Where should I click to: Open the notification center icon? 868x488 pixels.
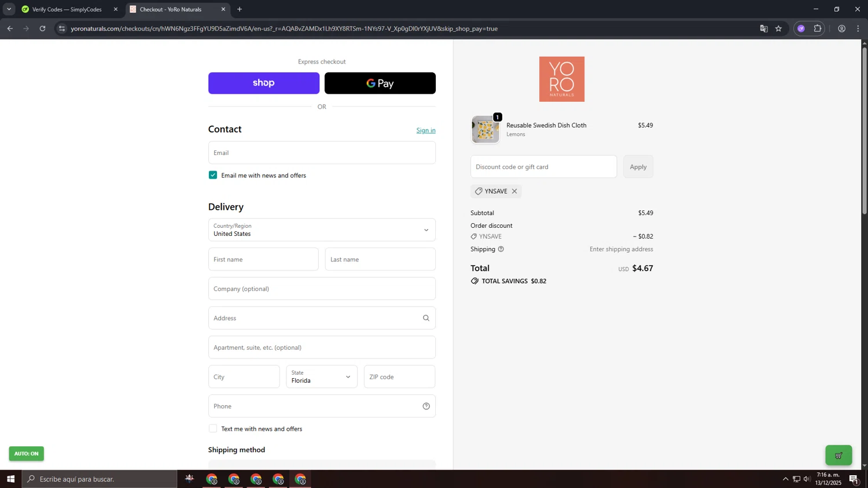coord(854,479)
